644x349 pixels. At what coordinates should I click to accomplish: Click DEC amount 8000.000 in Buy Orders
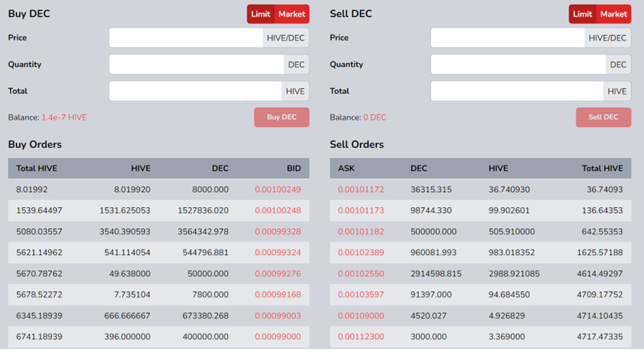tap(210, 189)
